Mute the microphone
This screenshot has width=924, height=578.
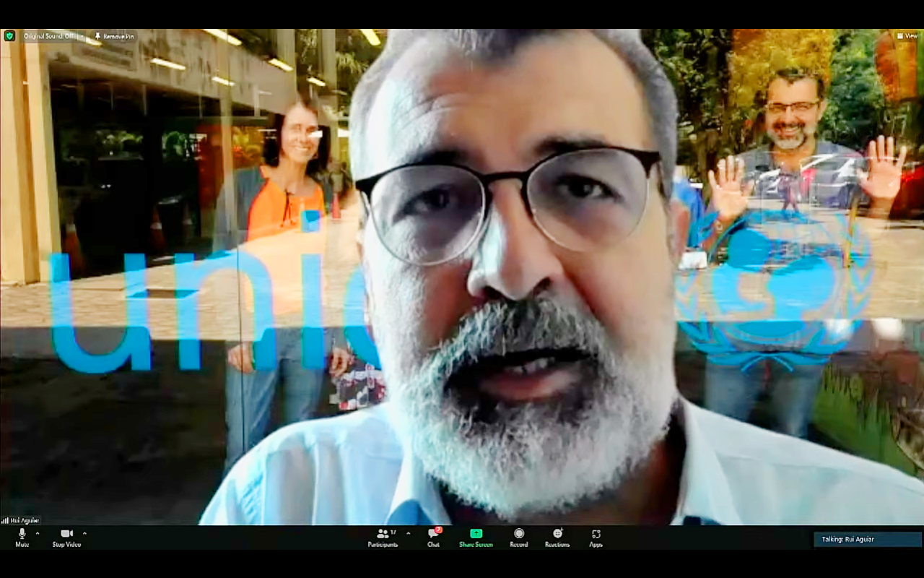pyautogui.click(x=22, y=537)
